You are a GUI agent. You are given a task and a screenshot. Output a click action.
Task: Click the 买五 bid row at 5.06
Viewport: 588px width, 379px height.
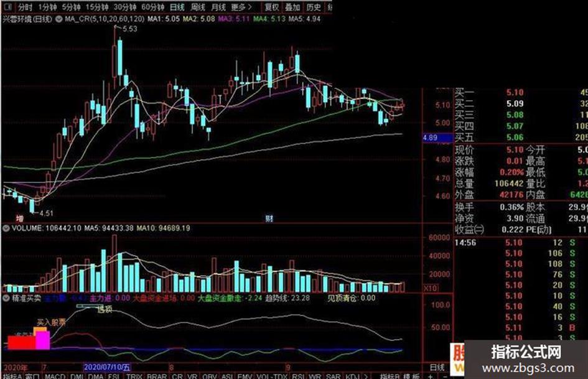[x=521, y=138]
